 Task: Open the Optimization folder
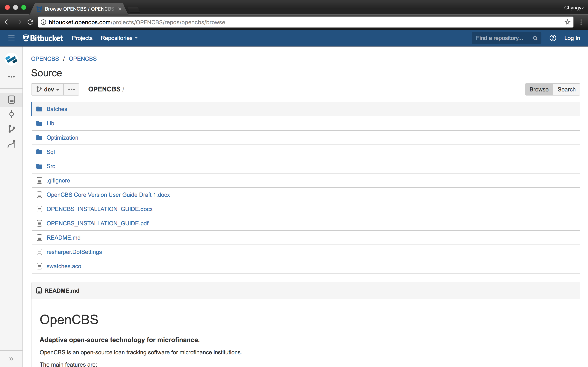(x=63, y=138)
